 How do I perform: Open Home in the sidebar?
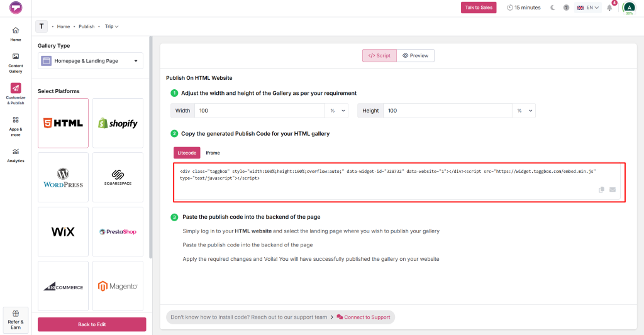pyautogui.click(x=16, y=34)
